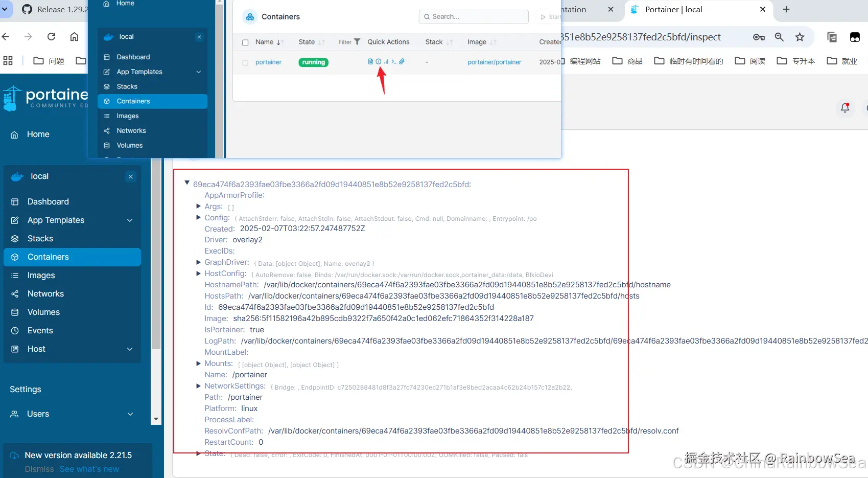This screenshot has height=478, width=868.
Task: Click See what's new link
Action: coord(89,469)
